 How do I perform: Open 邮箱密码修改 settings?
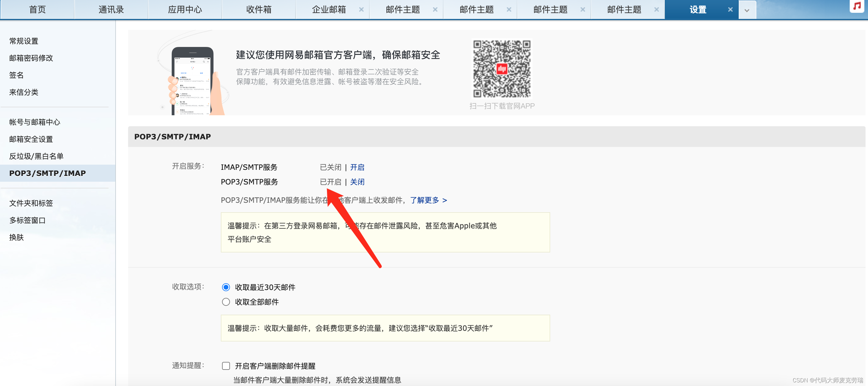[x=31, y=58]
